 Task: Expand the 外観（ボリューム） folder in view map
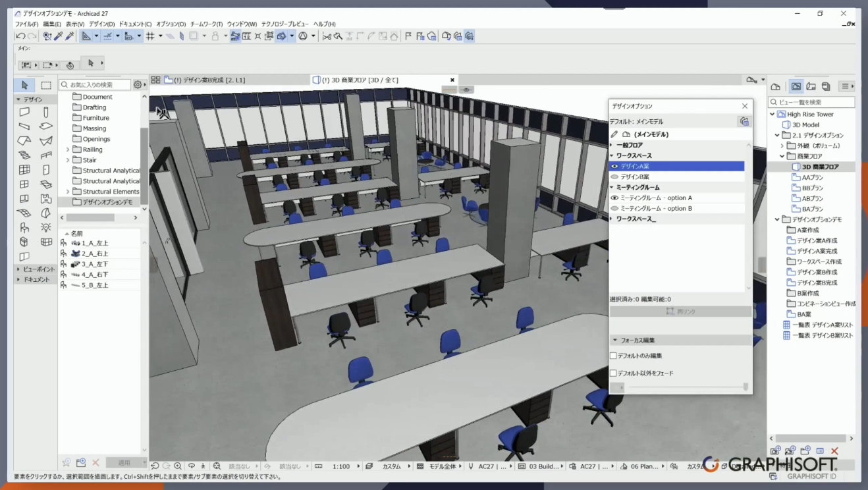point(782,146)
